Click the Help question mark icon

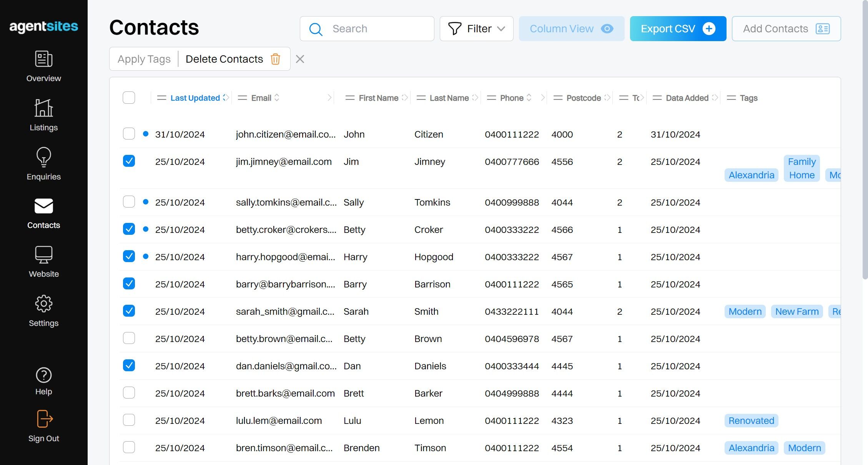[43, 375]
